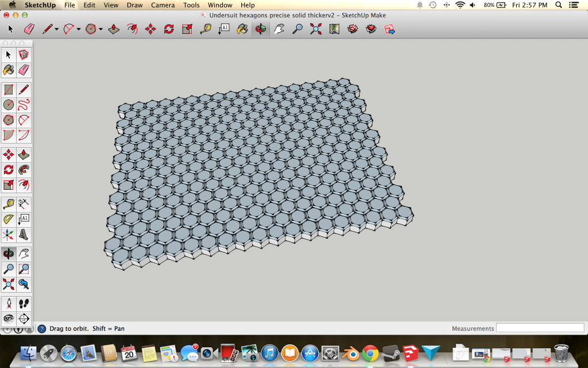Activate the Walk tool with footprints
Image resolution: width=588 pixels, height=368 pixels.
click(x=24, y=303)
